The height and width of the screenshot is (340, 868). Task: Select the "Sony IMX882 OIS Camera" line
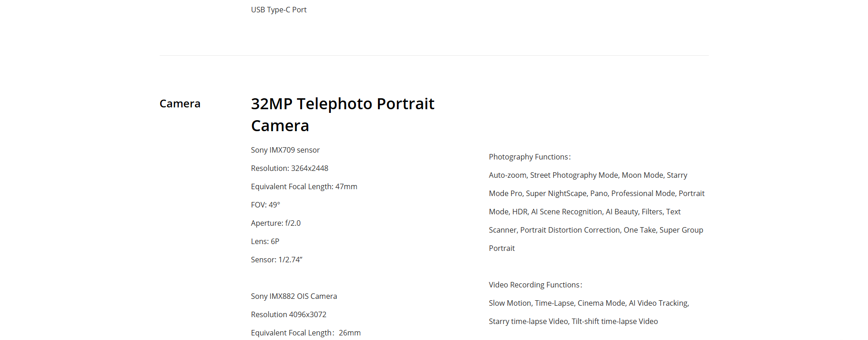point(294,296)
